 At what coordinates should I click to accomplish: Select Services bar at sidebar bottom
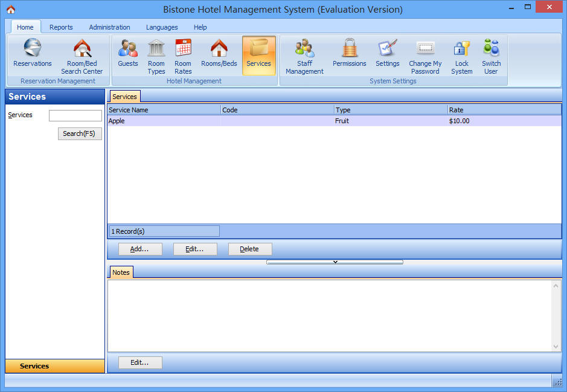click(x=55, y=366)
